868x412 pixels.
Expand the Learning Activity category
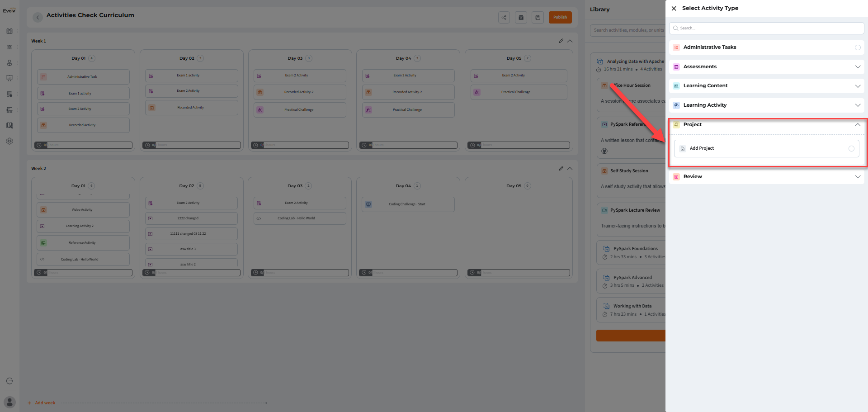tap(858, 105)
